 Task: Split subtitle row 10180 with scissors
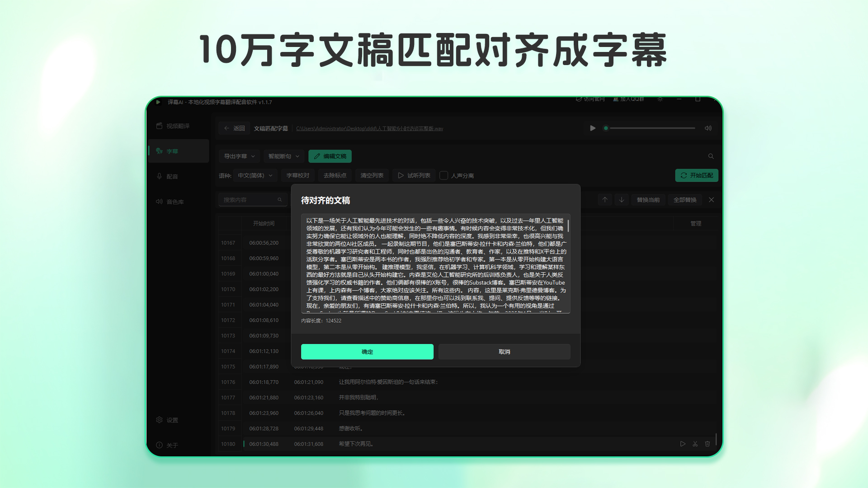tap(695, 444)
